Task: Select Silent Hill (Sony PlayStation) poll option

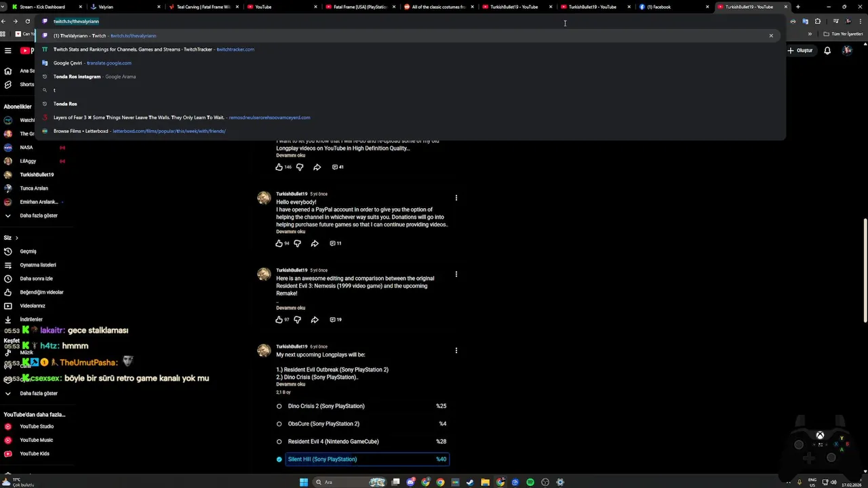Action: 366,459
